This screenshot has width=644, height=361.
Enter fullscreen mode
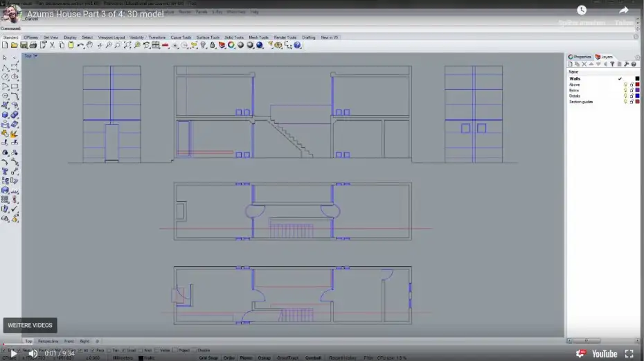tap(629, 353)
